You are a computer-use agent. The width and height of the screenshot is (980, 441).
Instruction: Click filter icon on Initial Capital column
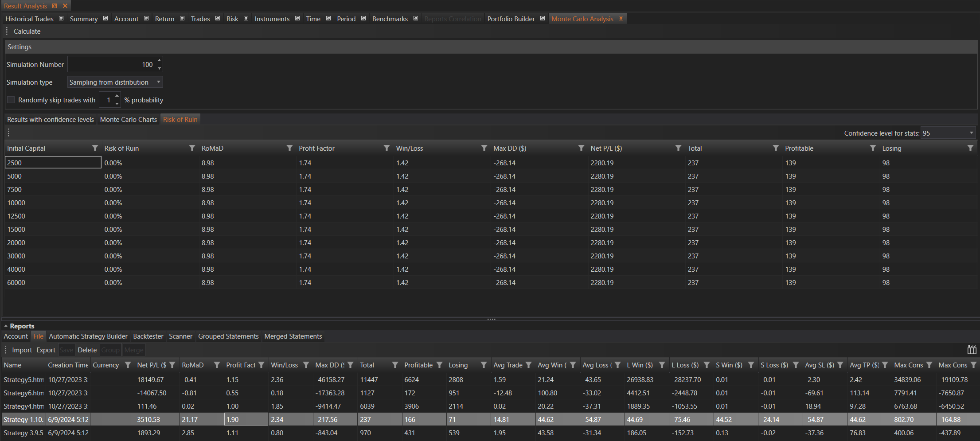pos(95,148)
